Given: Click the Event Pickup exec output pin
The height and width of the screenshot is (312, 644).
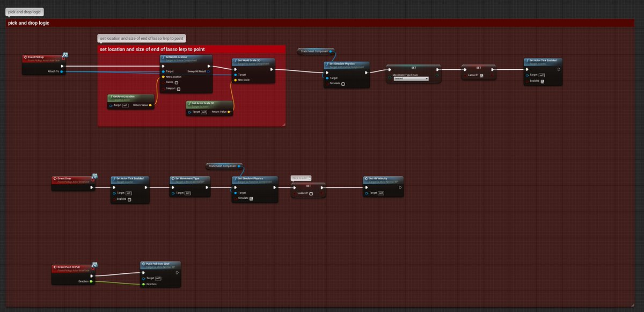Looking at the screenshot, I should 62,67.
